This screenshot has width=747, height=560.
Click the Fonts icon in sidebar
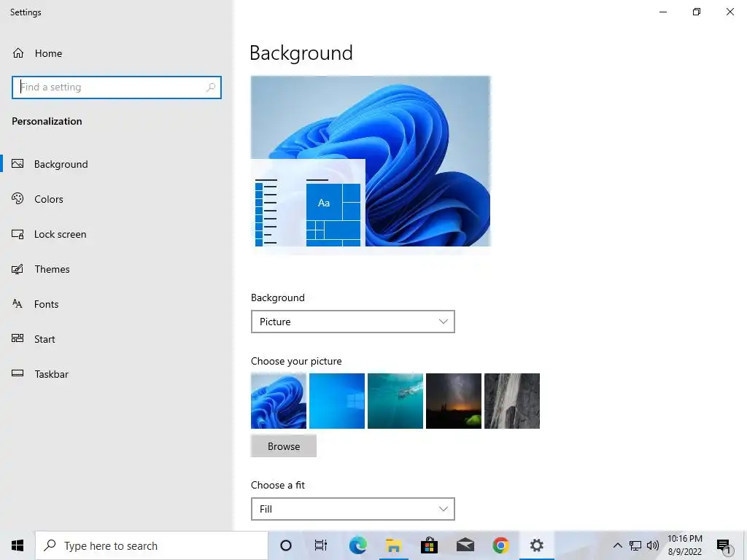(18, 304)
